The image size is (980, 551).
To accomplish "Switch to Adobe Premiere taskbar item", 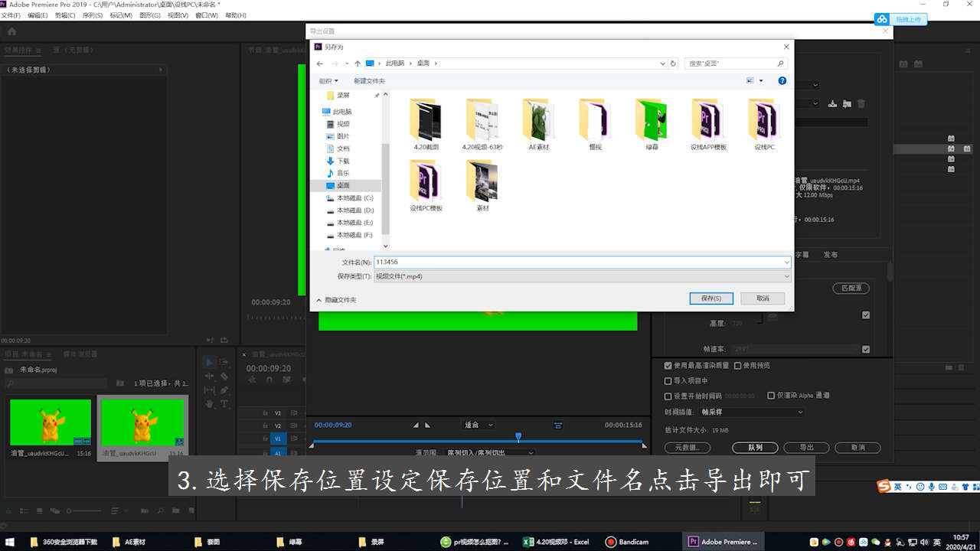I will pyautogui.click(x=724, y=542).
